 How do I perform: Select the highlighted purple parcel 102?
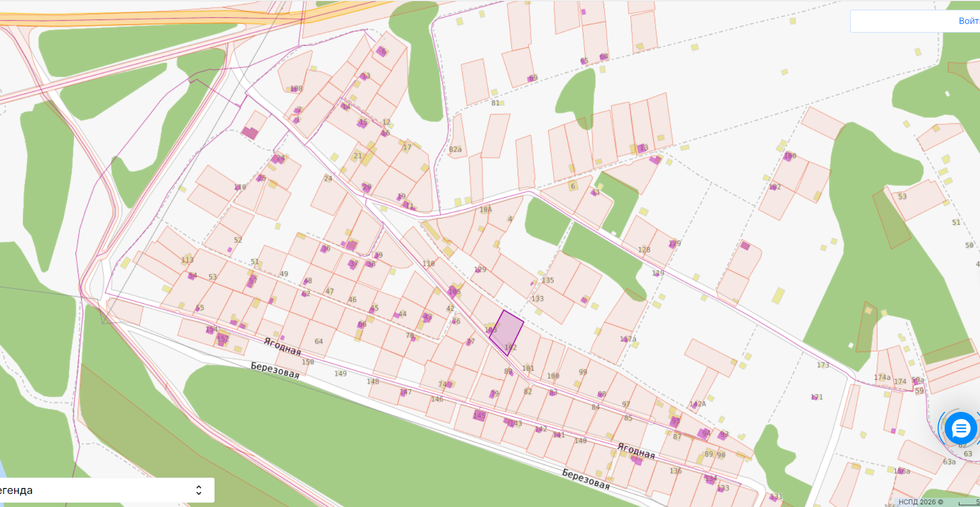point(506,333)
